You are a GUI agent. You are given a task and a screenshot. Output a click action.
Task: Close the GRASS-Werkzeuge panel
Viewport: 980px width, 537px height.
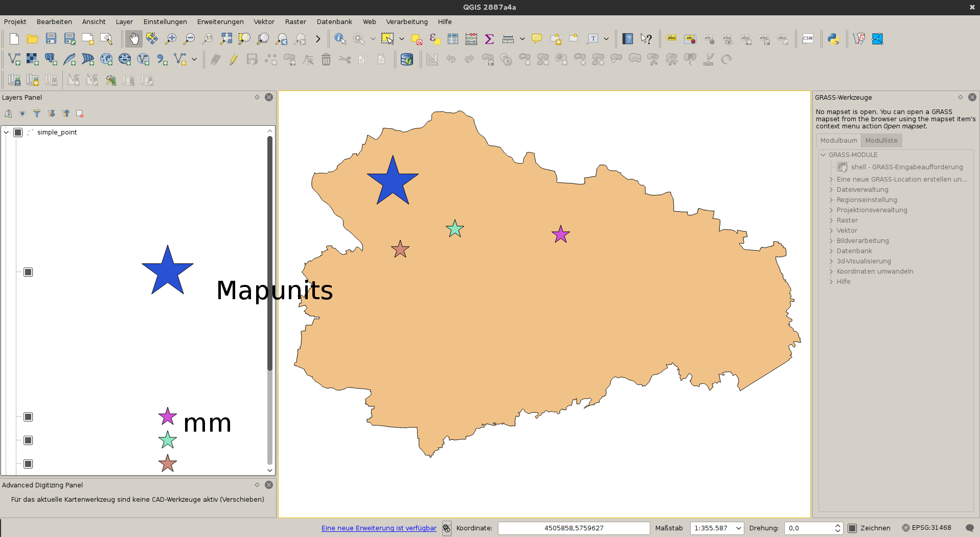click(x=972, y=97)
